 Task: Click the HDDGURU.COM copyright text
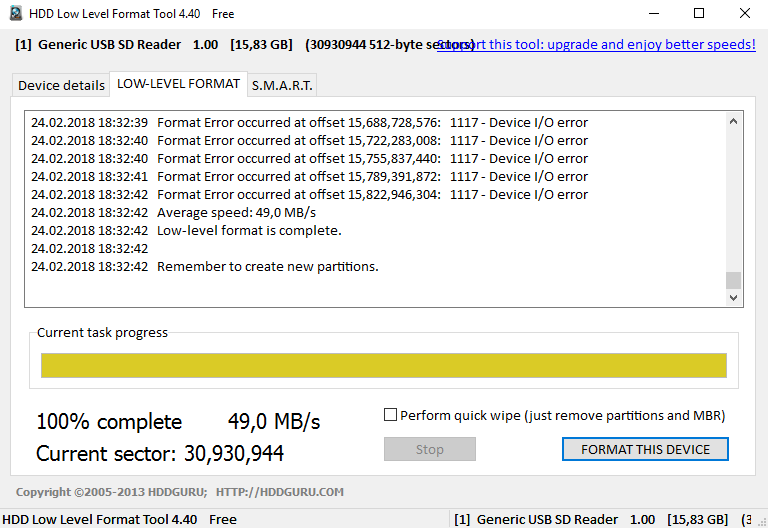click(180, 492)
